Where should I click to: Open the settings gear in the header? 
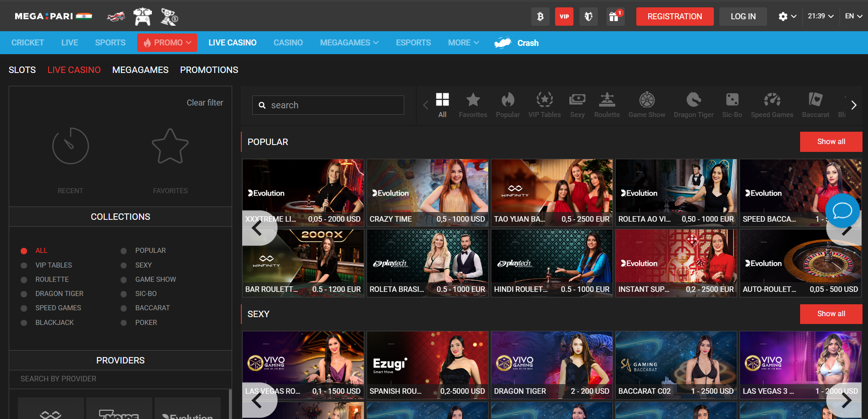pos(783,17)
